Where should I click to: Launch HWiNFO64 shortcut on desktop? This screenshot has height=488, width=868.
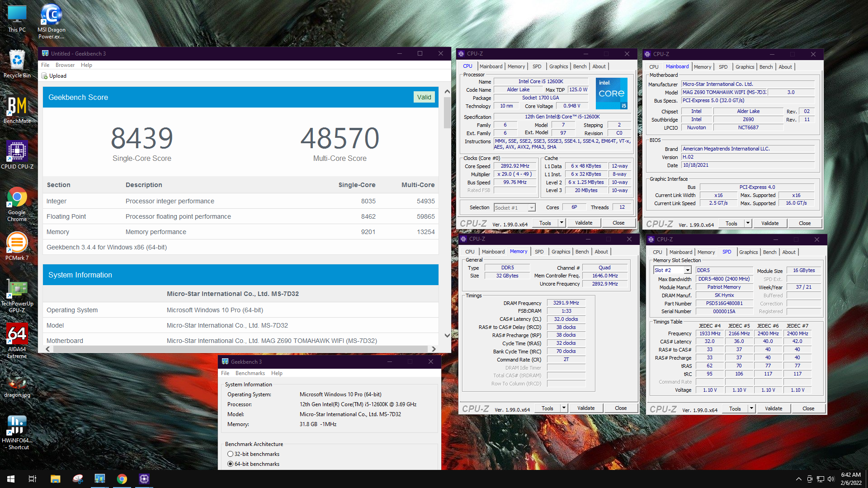pyautogui.click(x=17, y=432)
